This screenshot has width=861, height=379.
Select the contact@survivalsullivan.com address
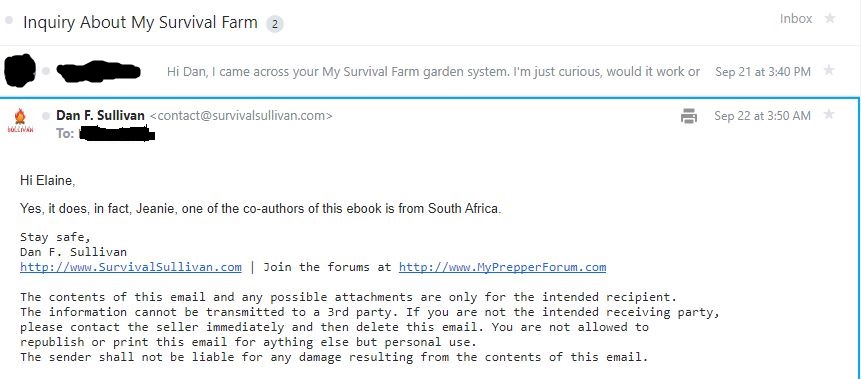click(241, 116)
